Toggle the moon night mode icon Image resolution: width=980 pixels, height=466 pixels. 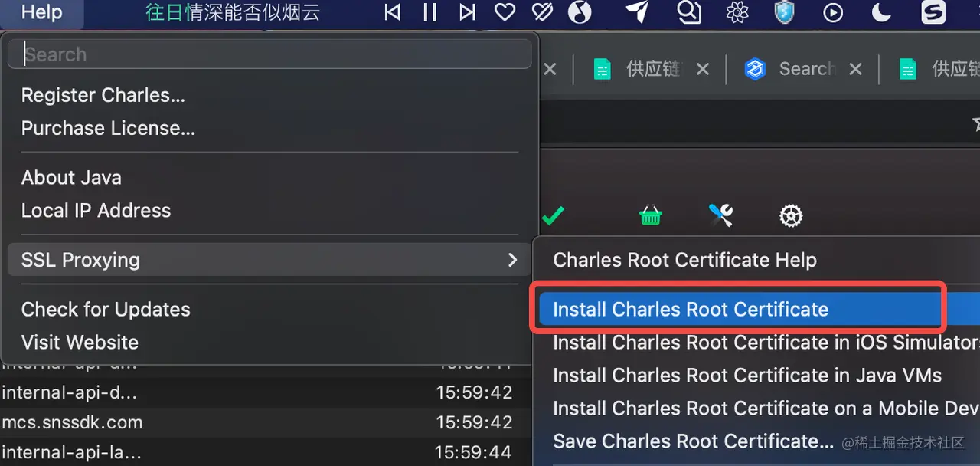[881, 12]
